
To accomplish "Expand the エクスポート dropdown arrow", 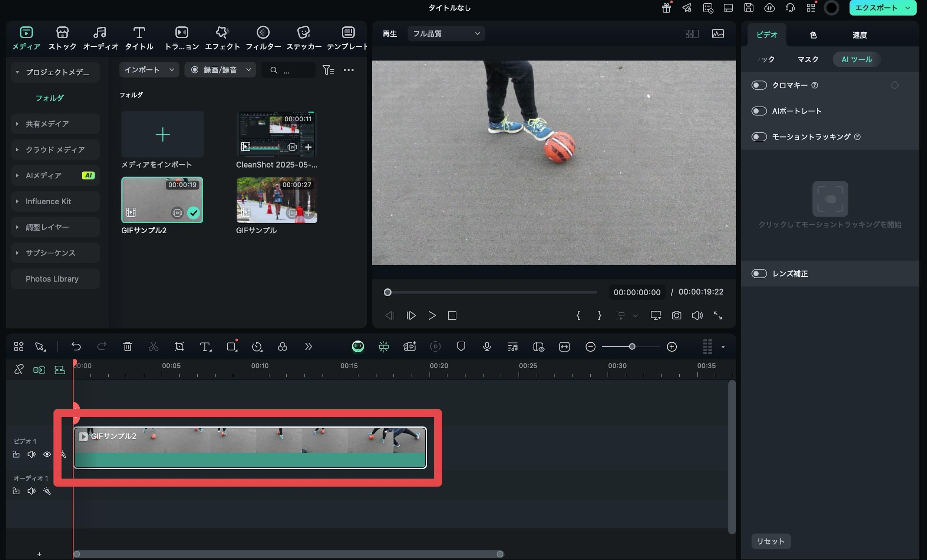I will pyautogui.click(x=907, y=8).
